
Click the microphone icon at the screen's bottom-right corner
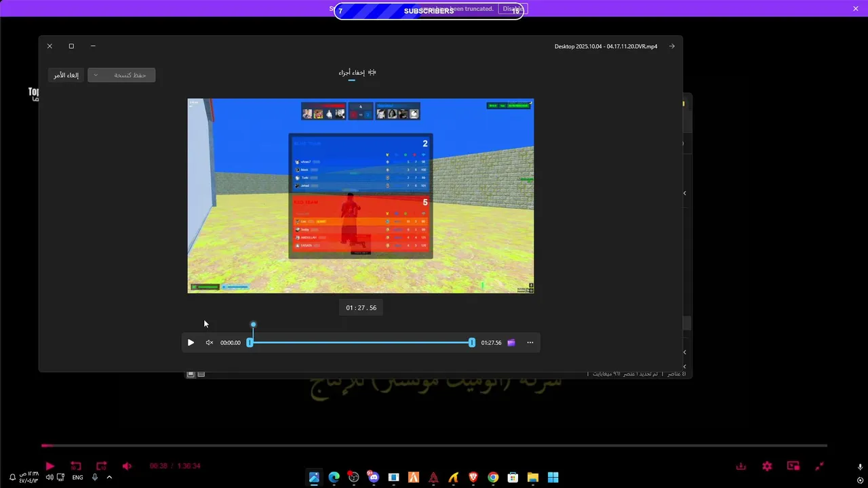point(860,467)
